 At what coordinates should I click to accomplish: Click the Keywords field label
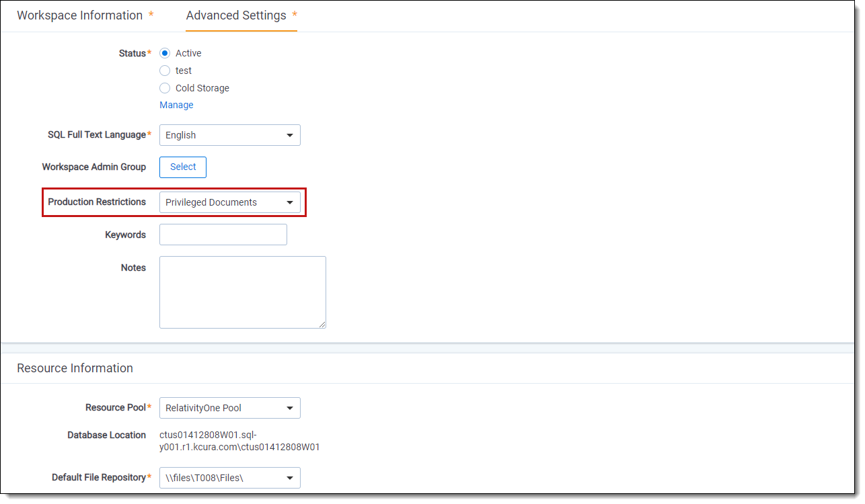click(x=125, y=235)
